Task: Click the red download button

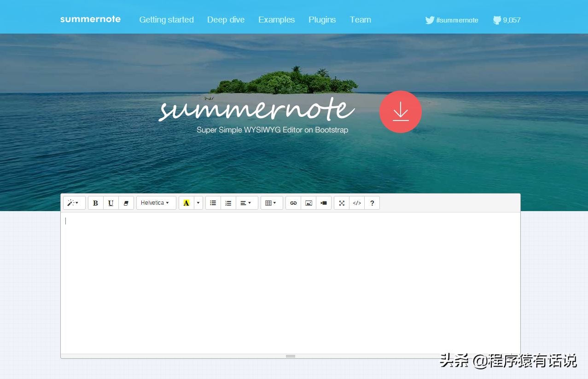Action: pos(401,112)
